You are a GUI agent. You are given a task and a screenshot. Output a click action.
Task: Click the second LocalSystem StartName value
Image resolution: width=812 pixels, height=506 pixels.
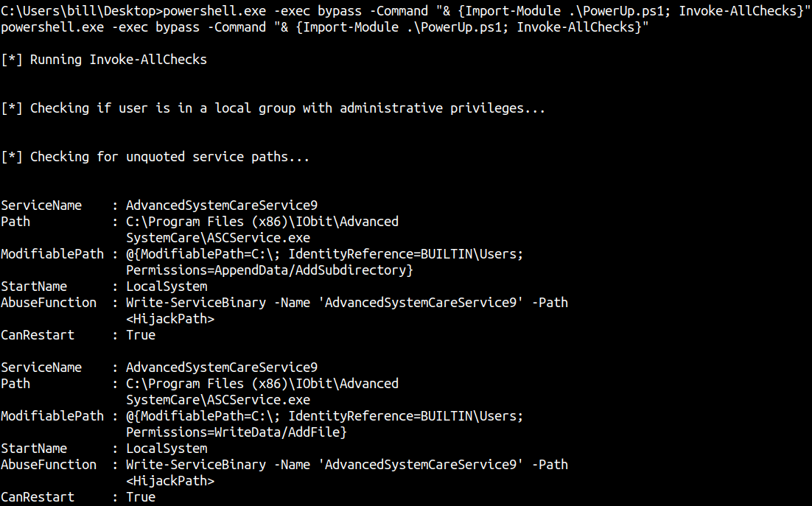click(167, 449)
